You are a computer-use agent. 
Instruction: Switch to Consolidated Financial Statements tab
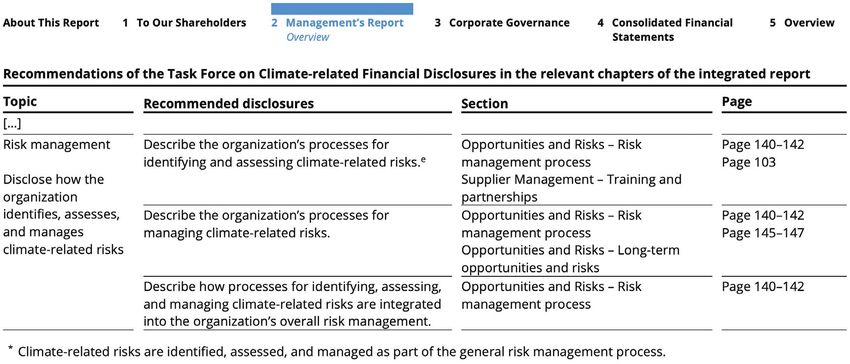coord(665,30)
